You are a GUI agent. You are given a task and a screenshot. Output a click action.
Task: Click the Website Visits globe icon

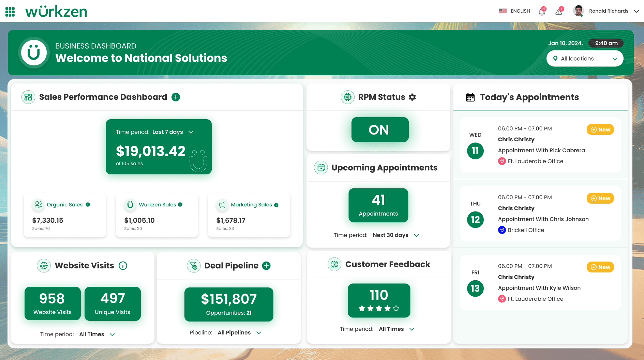44,266
